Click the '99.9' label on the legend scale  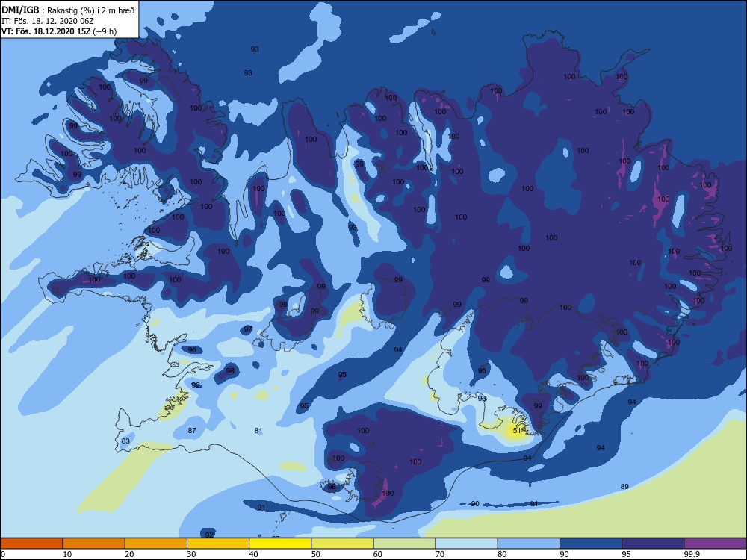pos(692,554)
